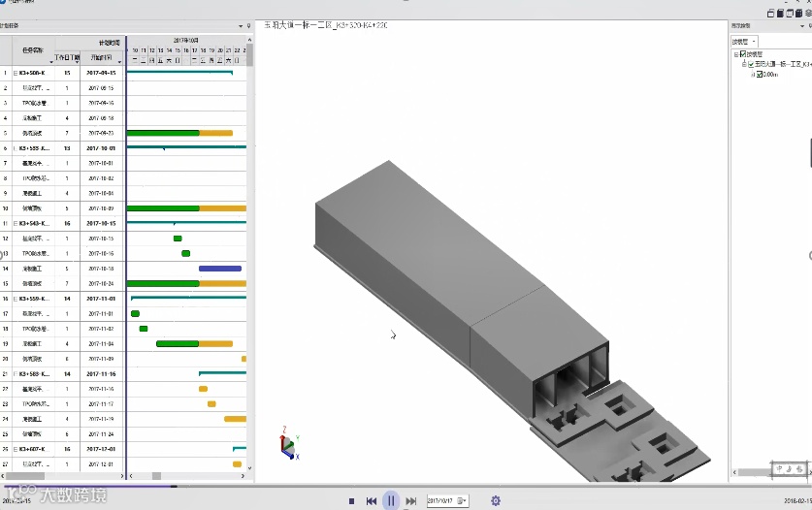Select row number 10 header
Viewport: 812px width, 510px height.
(6, 208)
